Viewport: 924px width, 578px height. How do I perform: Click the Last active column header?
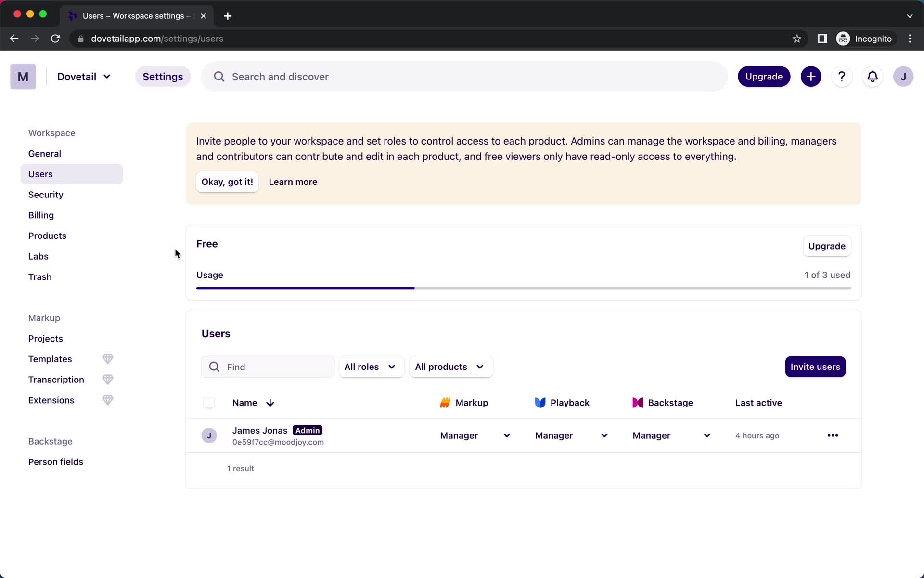click(x=758, y=403)
